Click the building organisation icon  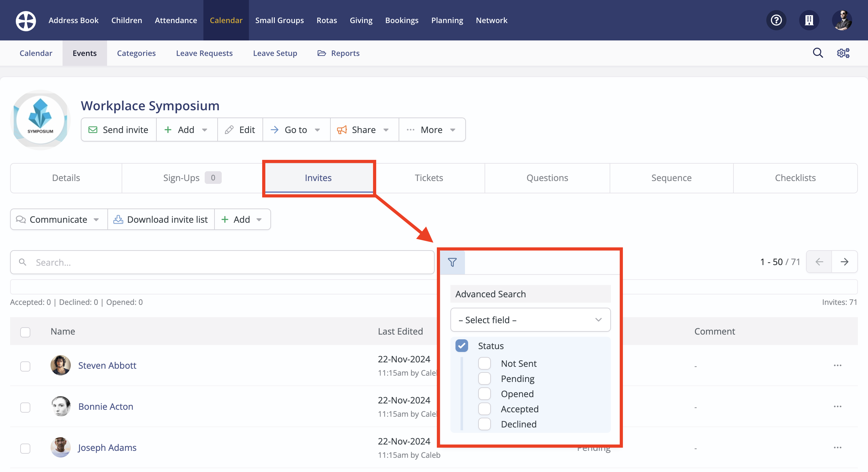[x=809, y=20]
